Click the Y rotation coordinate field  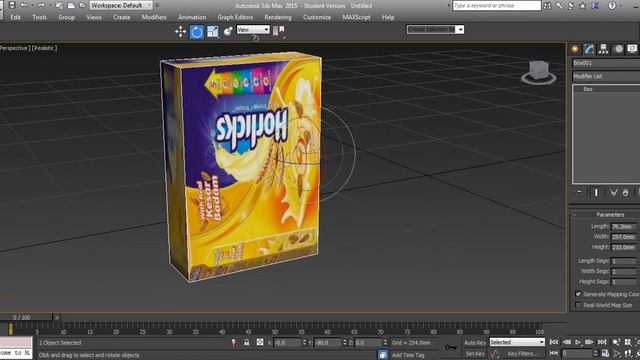point(328,342)
